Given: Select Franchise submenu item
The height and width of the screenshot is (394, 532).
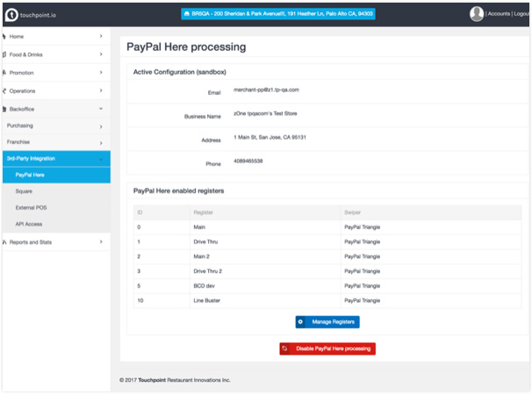Looking at the screenshot, I should (x=56, y=142).
